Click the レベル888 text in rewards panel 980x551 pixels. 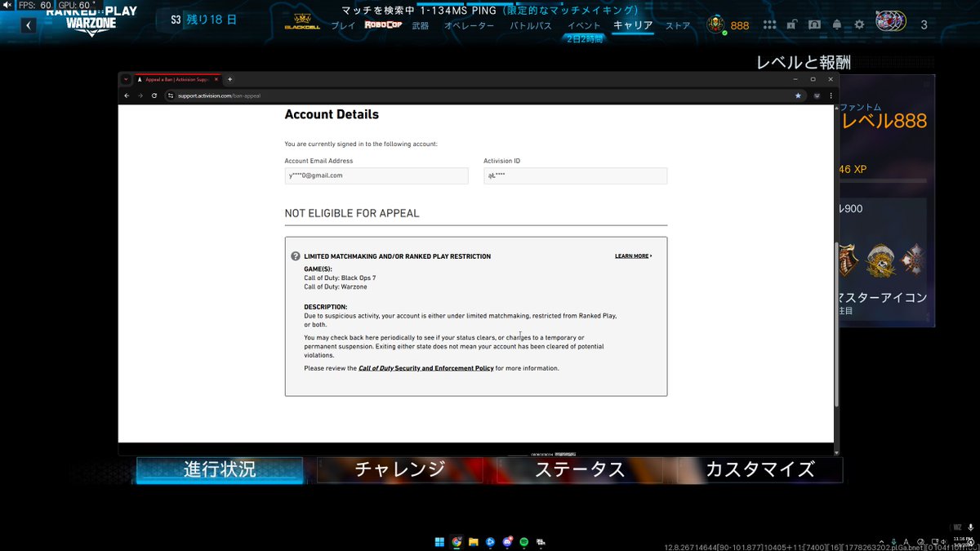884,122
